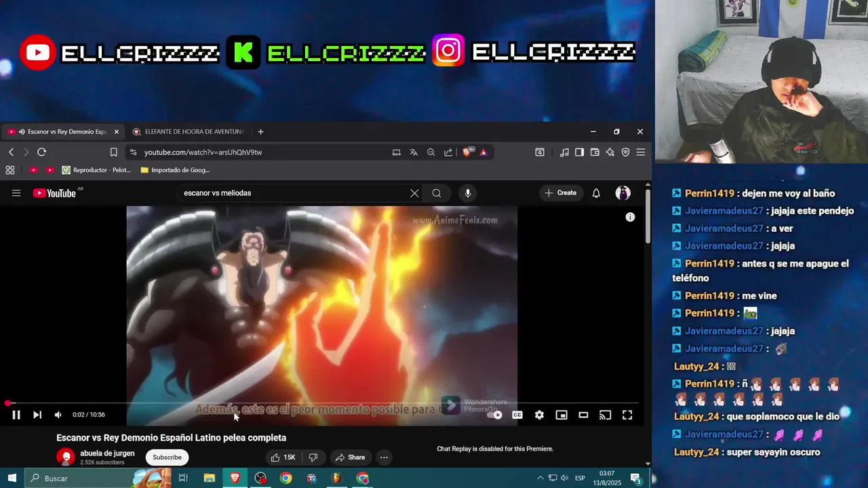Mute the video volume speaker icon
Viewport: 868px width, 488px height.
[58, 415]
